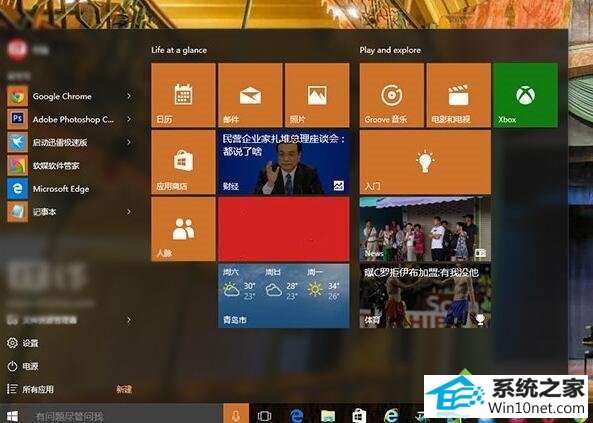Launch Microsoft Edge from the app list
The image size is (593, 423).
[62, 188]
